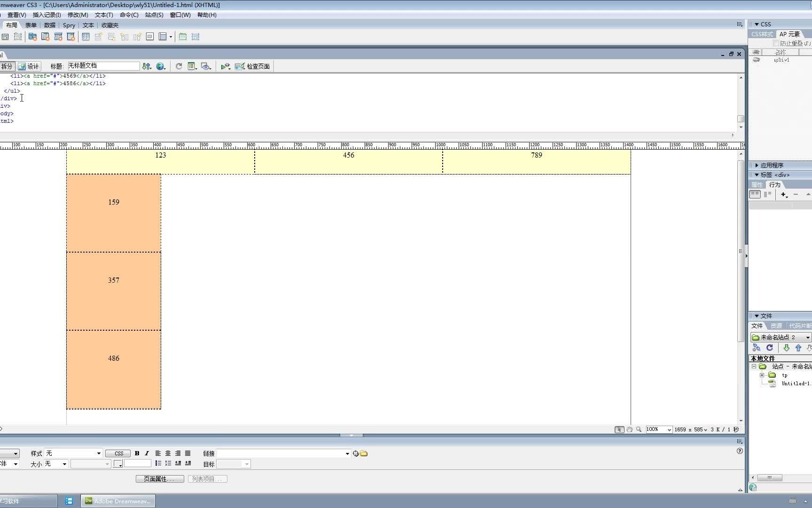Viewport: 812px width, 508px height.
Task: Click the Standard mode layout icon
Action: [x=183, y=37]
